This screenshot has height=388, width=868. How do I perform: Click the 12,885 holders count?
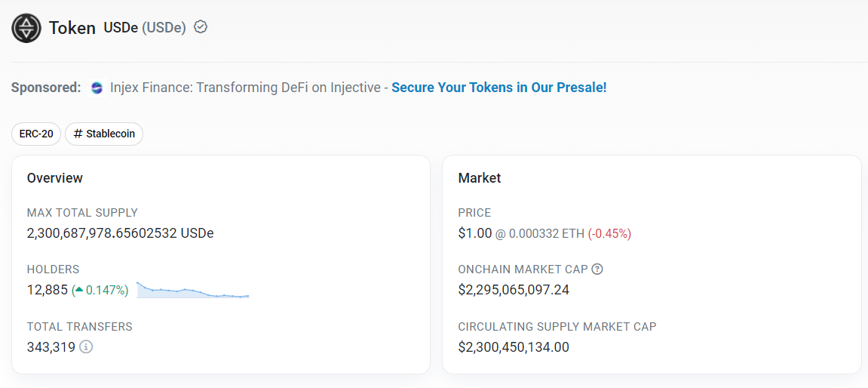[x=48, y=290]
